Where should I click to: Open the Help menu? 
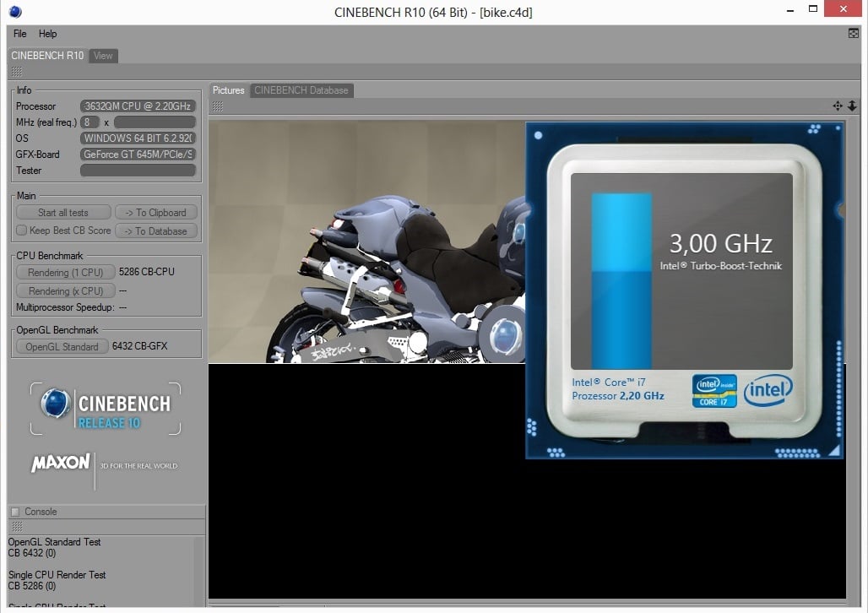click(48, 34)
